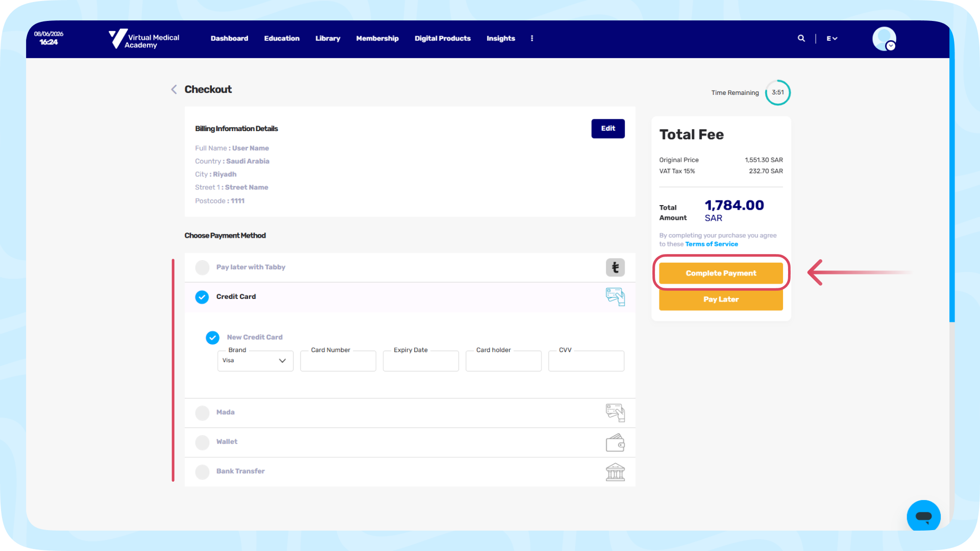The width and height of the screenshot is (980, 551).
Task: Select Mada payment method
Action: (202, 413)
